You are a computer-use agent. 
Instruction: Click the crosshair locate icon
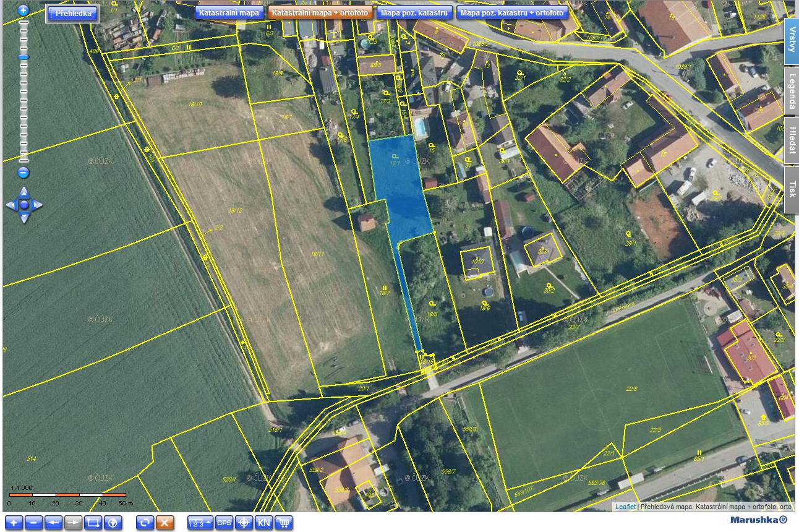click(244, 523)
